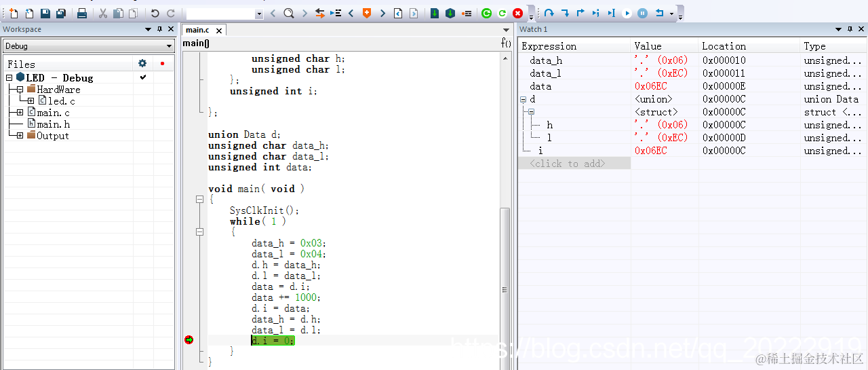Undo the last edit

click(x=155, y=14)
